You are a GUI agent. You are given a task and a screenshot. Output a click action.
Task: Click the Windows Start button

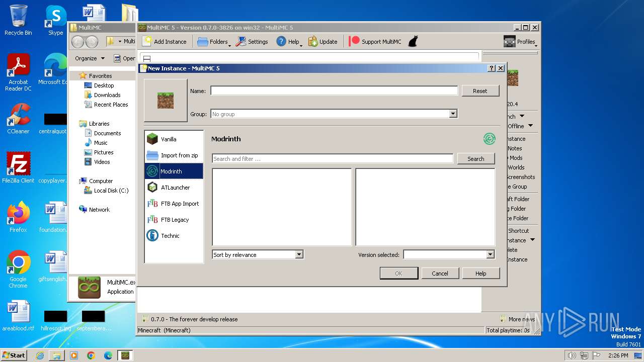click(x=14, y=355)
